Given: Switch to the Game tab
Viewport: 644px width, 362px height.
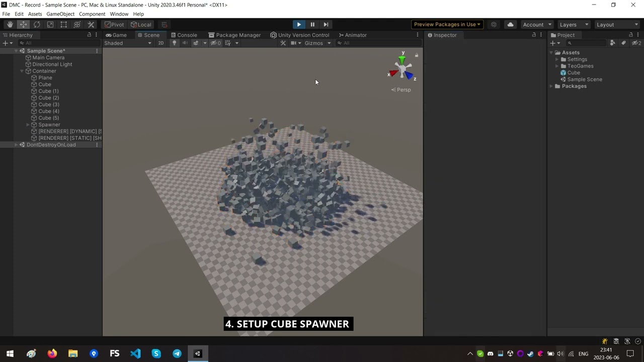Looking at the screenshot, I should click(x=116, y=35).
